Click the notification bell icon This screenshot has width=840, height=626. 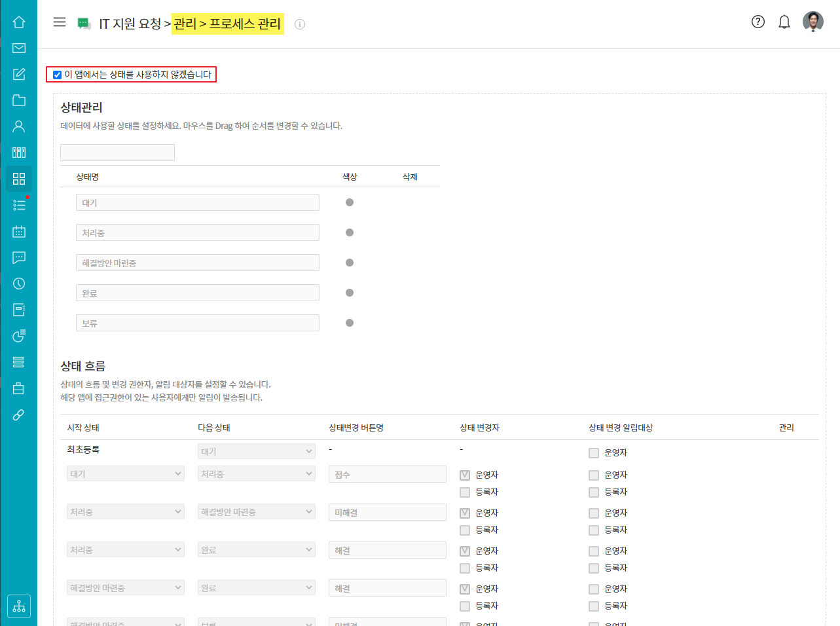tap(784, 22)
